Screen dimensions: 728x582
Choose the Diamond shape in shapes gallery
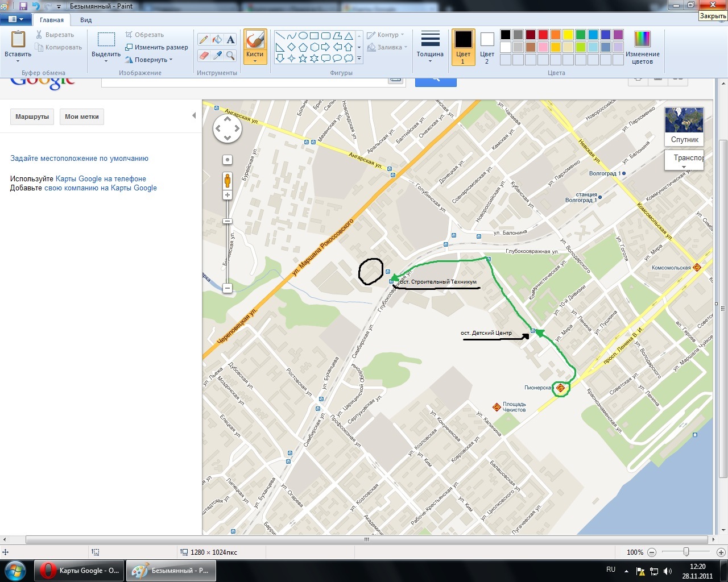tap(291, 47)
